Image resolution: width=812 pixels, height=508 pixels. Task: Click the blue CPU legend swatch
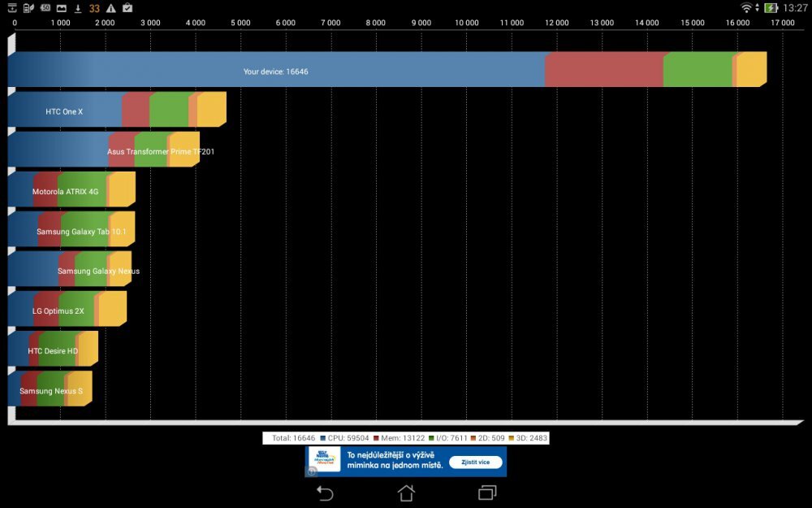pos(323,438)
